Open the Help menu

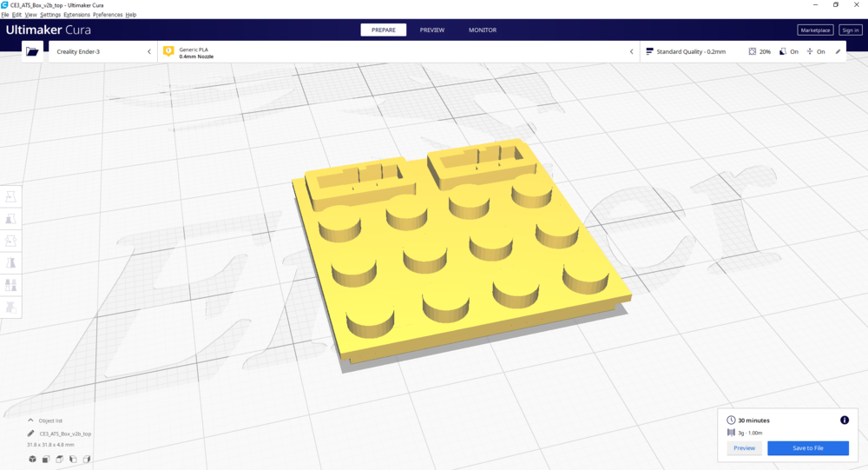pyautogui.click(x=131, y=15)
